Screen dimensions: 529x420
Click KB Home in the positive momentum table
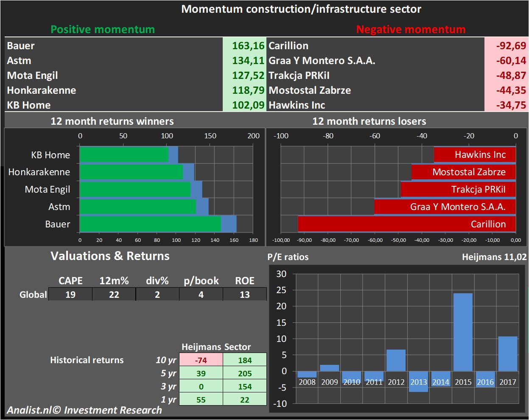point(29,105)
